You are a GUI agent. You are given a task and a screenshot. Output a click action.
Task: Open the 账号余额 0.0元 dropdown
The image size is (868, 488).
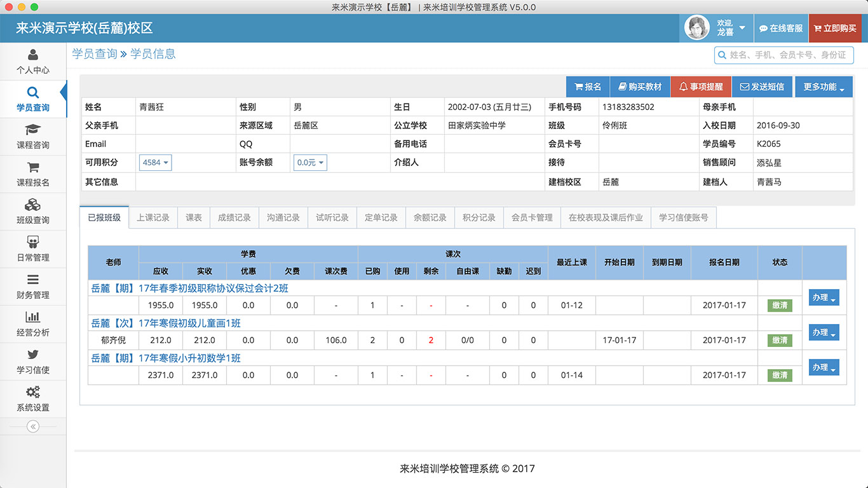coord(310,163)
